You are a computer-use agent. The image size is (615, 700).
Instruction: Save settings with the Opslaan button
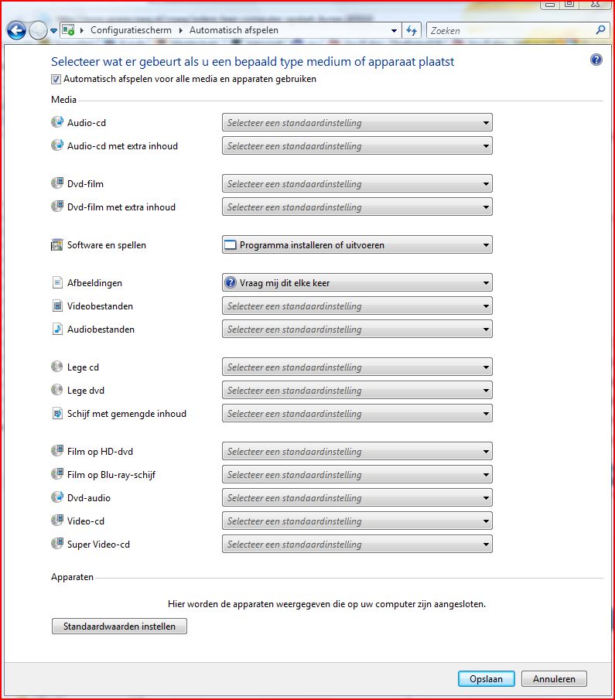[487, 678]
